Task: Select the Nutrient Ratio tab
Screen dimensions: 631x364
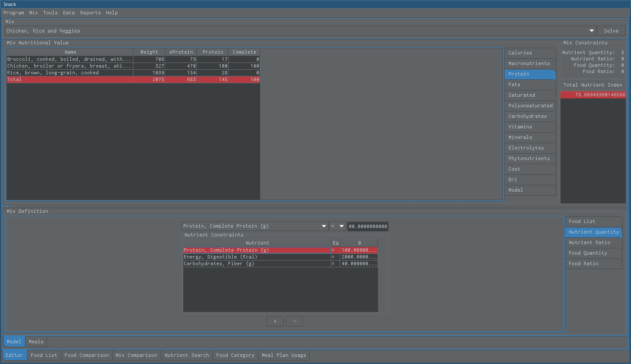Action: click(593, 242)
